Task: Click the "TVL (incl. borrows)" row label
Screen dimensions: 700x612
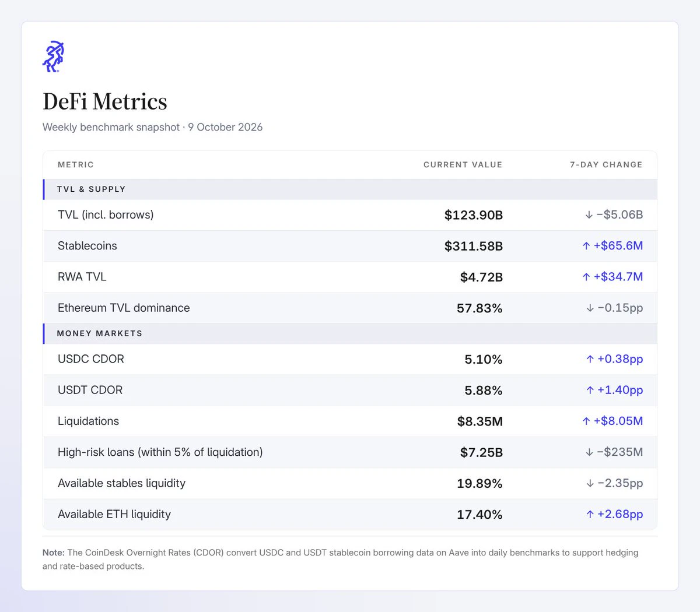Action: pyautogui.click(x=106, y=214)
